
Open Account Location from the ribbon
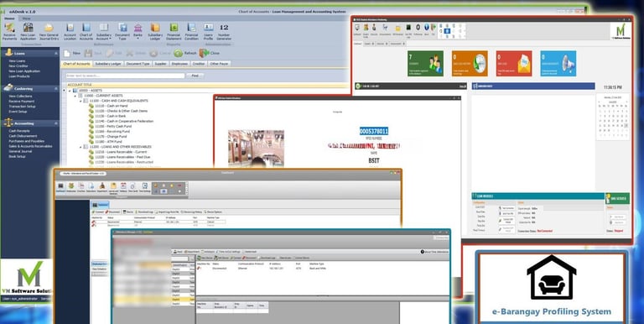(70, 32)
